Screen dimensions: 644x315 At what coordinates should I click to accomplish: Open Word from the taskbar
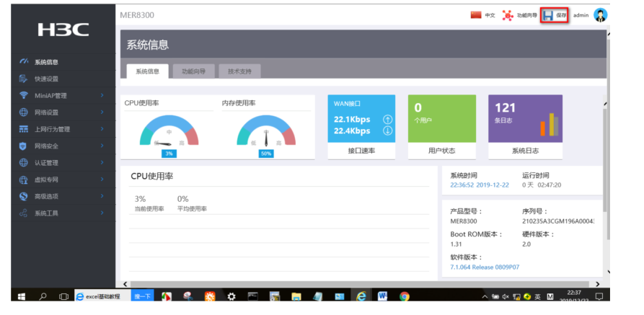tap(383, 296)
